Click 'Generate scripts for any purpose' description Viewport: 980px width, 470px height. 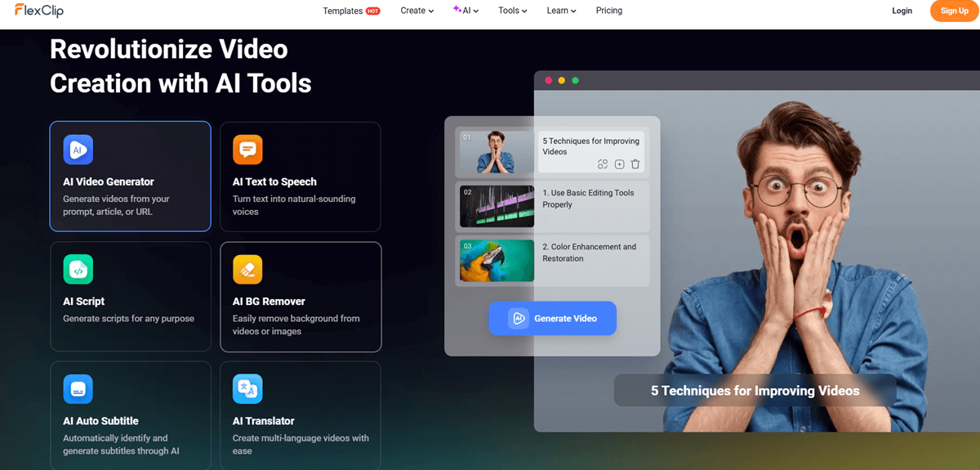tap(128, 318)
